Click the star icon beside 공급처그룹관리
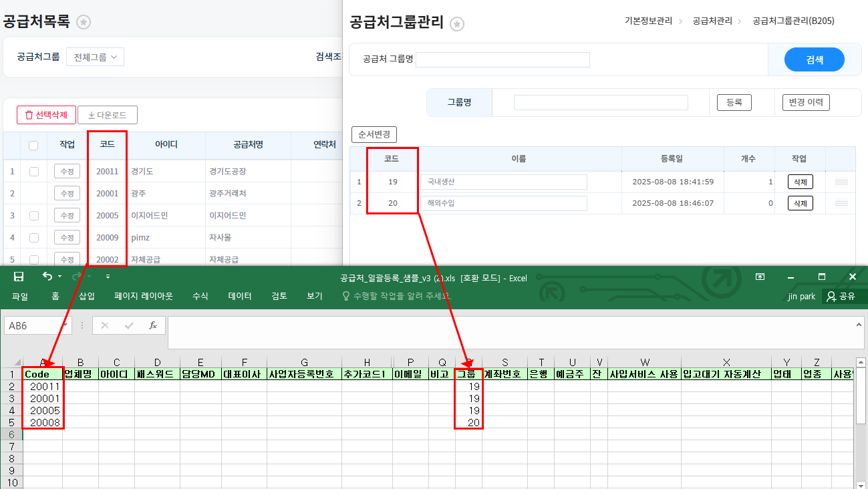Viewport: 868px width, 489px height. point(457,24)
